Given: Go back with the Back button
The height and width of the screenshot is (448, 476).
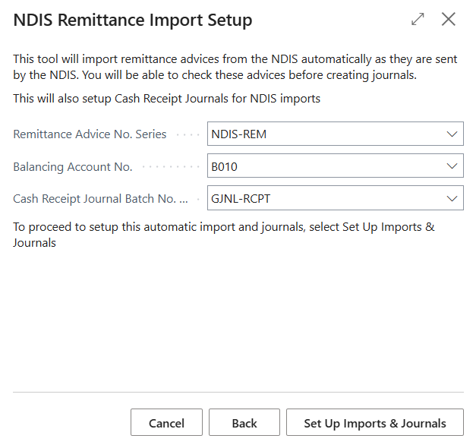Looking at the screenshot, I should pyautogui.click(x=244, y=422).
